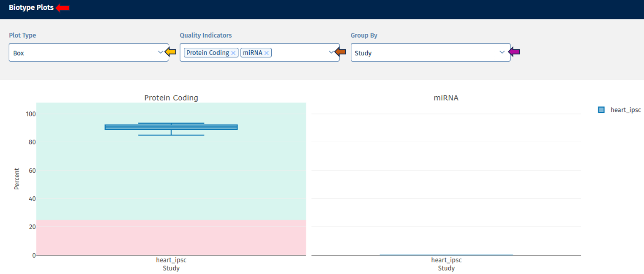The width and height of the screenshot is (644, 274).
Task: Click the purple arrow next to Group By
Action: point(514,52)
